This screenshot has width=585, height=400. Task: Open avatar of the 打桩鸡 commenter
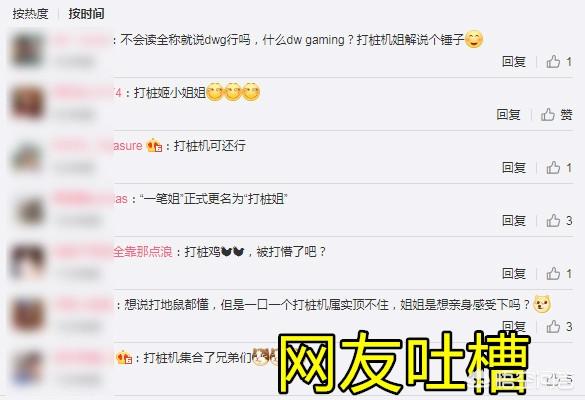pos(26,262)
